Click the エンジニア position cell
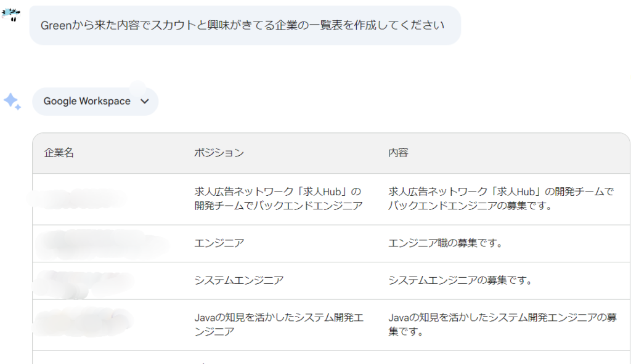This screenshot has width=631, height=364. click(219, 243)
